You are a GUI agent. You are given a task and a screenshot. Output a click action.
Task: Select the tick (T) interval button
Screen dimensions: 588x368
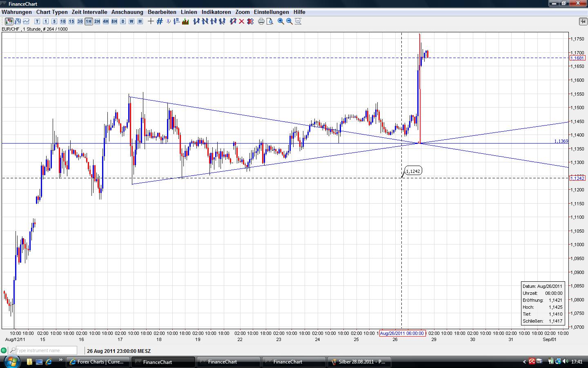click(37, 21)
